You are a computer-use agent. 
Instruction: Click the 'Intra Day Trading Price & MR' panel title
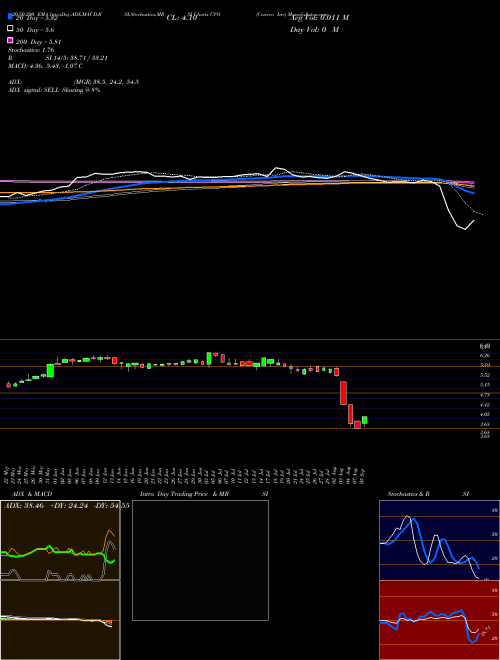[x=184, y=494]
